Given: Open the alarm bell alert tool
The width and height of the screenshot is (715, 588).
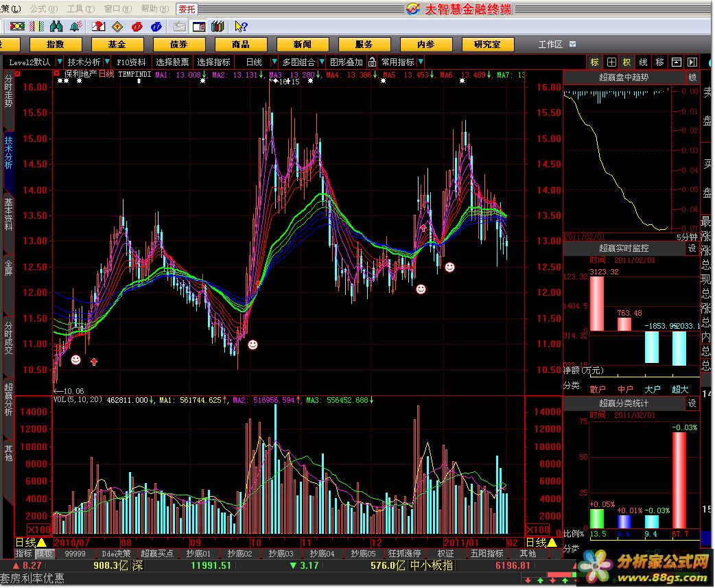Looking at the screenshot, I should (75, 27).
